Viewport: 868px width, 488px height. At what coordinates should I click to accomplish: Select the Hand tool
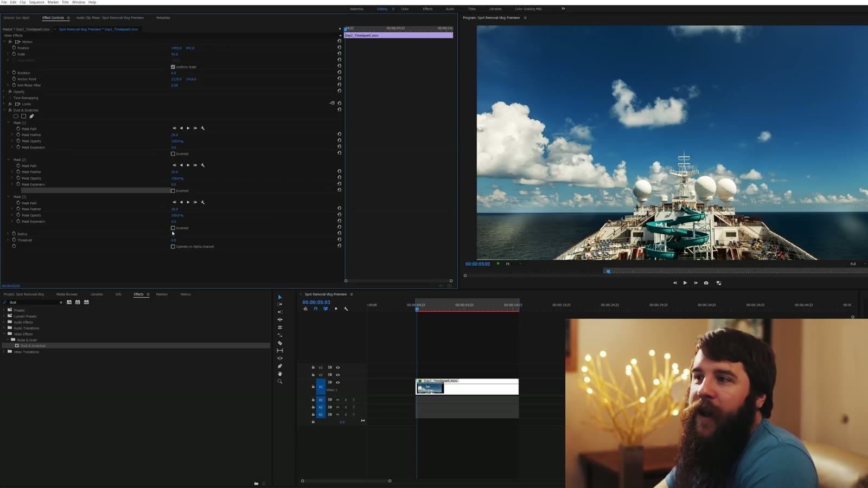pos(280,374)
